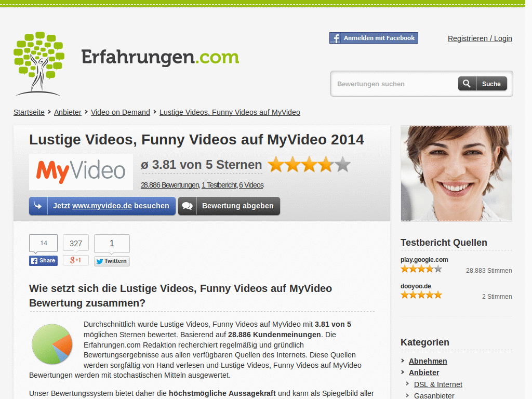The image size is (532, 399).
Task: Click the magnifying glass search icon
Action: [x=467, y=84]
